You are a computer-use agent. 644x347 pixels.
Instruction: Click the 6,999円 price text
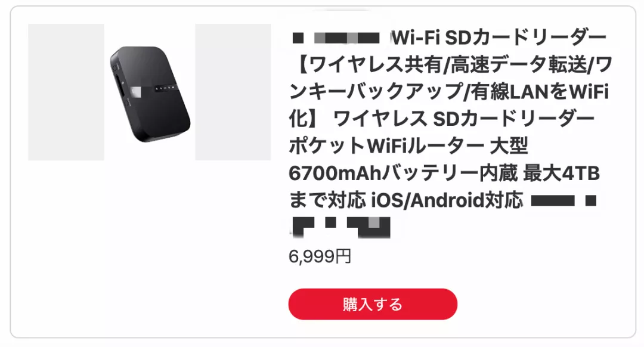[x=320, y=256]
